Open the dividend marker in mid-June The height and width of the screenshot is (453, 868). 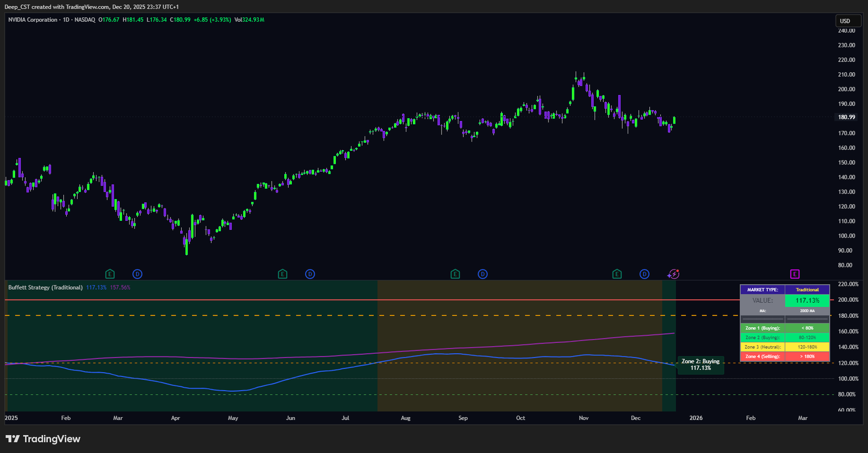[x=310, y=274]
